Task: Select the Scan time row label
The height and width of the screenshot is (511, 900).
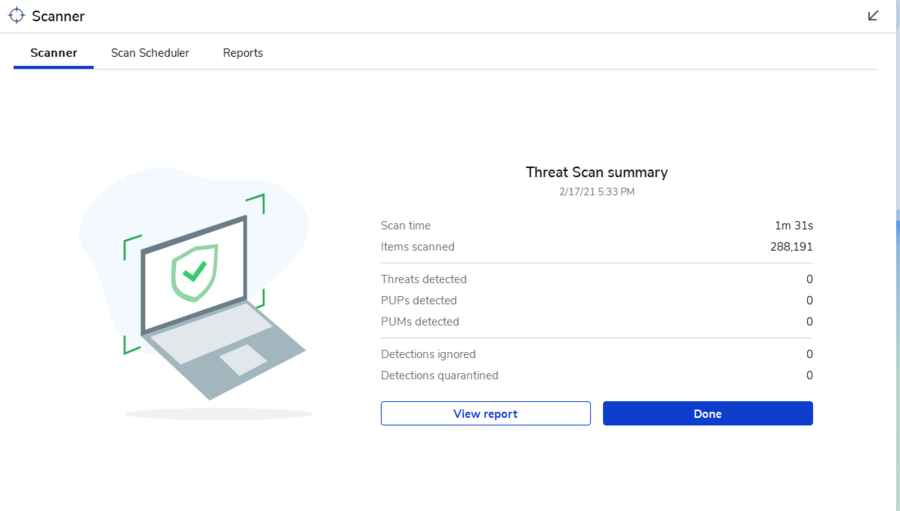Action: pyautogui.click(x=406, y=226)
